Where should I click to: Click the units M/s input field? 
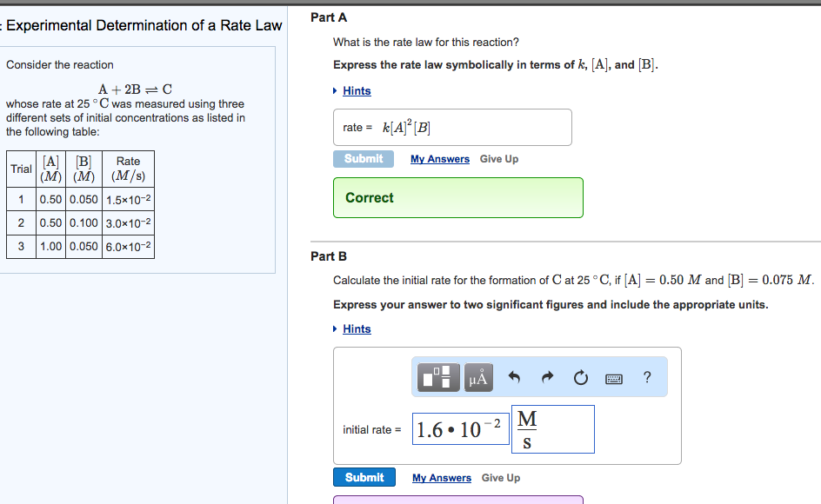[553, 429]
